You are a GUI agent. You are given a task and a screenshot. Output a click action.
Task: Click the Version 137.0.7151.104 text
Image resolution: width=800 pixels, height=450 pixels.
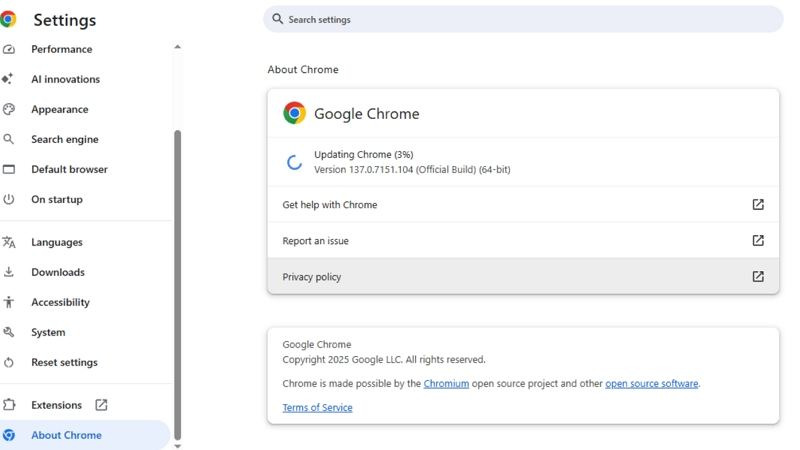(x=412, y=169)
